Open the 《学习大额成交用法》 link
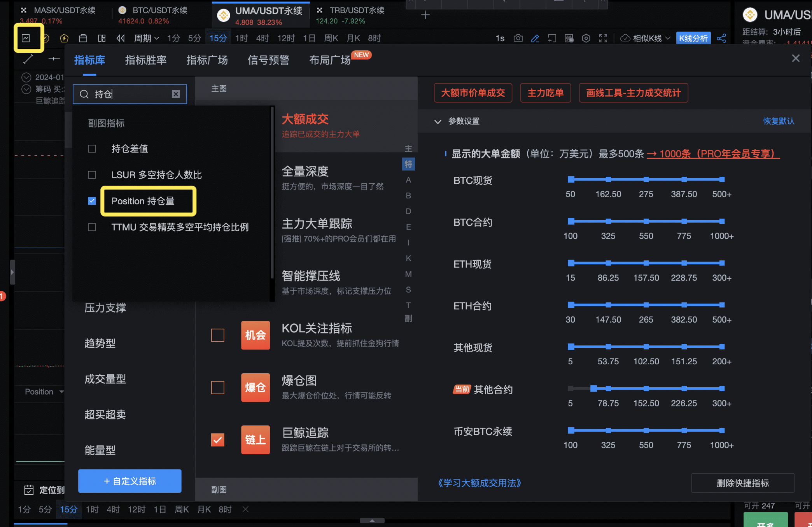 pos(479,483)
